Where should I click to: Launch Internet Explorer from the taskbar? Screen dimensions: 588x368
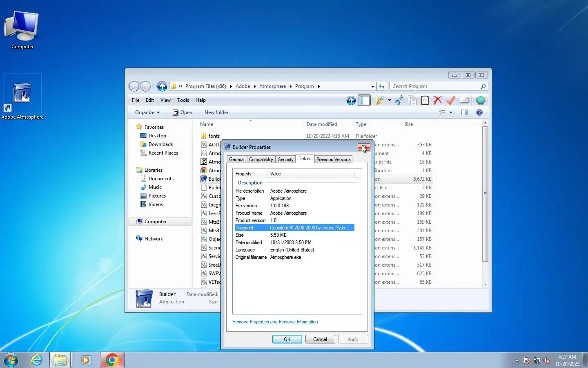tap(36, 360)
